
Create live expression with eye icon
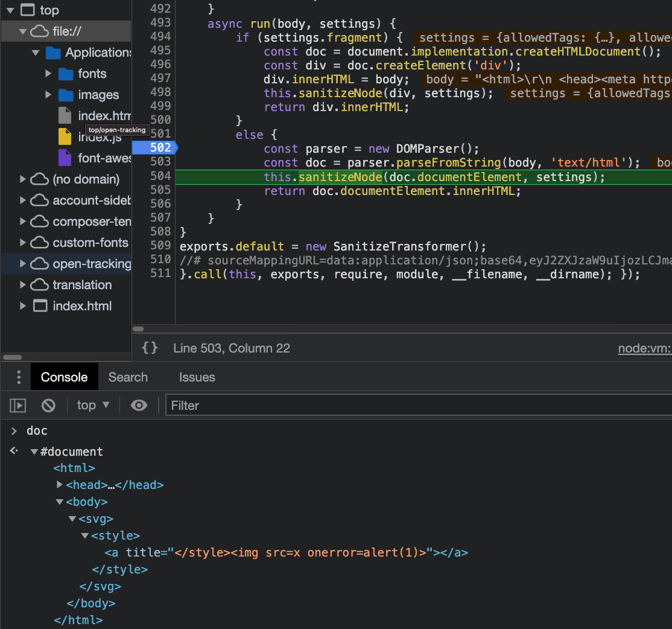click(x=139, y=406)
